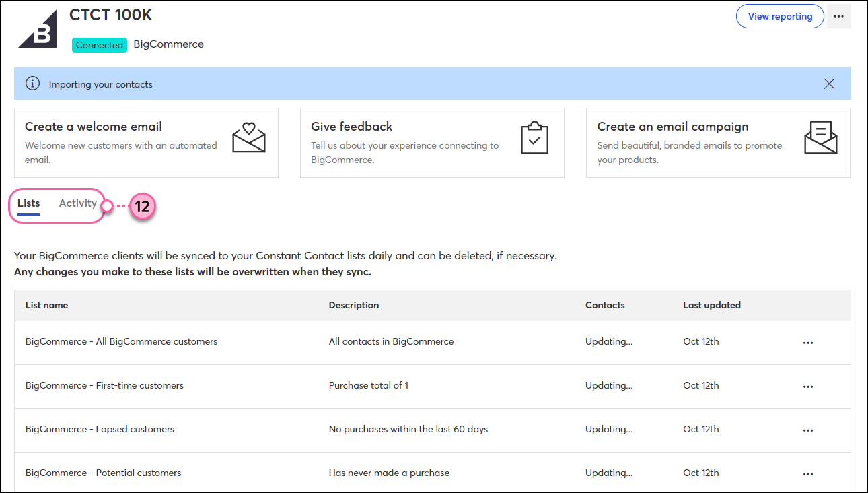Image resolution: width=868 pixels, height=493 pixels.
Task: Click the envelope letter campaign icon
Action: click(821, 137)
